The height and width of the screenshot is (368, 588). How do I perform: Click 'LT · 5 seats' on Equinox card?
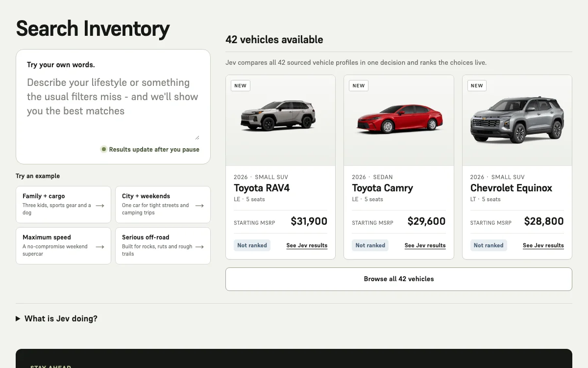coord(485,199)
